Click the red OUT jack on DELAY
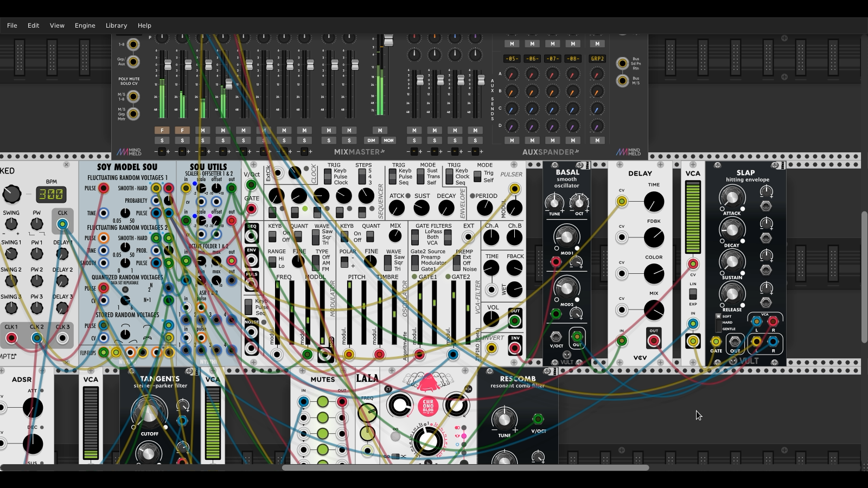The height and width of the screenshot is (488, 868). [x=654, y=341]
